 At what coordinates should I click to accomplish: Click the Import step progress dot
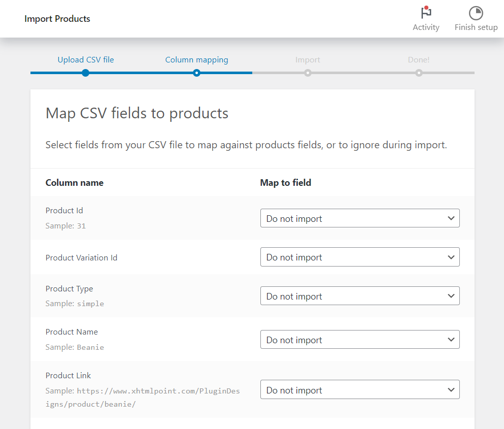pyautogui.click(x=308, y=73)
